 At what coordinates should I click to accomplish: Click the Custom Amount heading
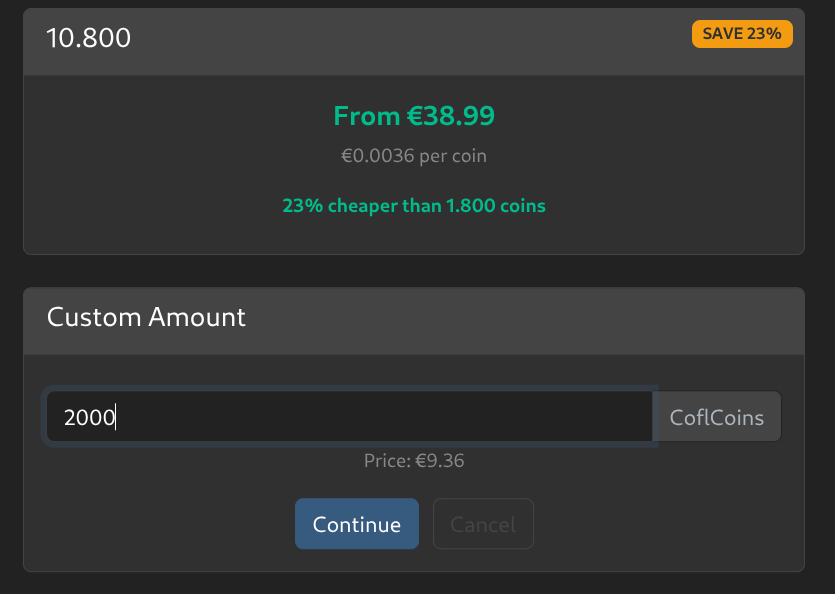point(146,318)
